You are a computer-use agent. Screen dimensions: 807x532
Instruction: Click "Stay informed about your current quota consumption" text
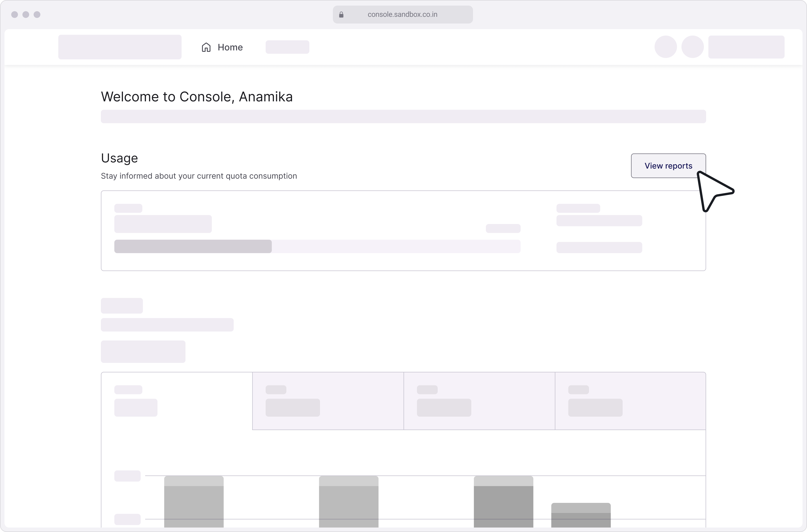point(199,176)
